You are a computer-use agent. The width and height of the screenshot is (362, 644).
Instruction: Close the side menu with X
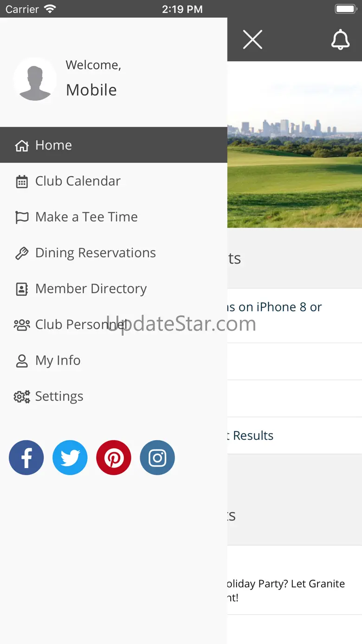[x=252, y=39]
